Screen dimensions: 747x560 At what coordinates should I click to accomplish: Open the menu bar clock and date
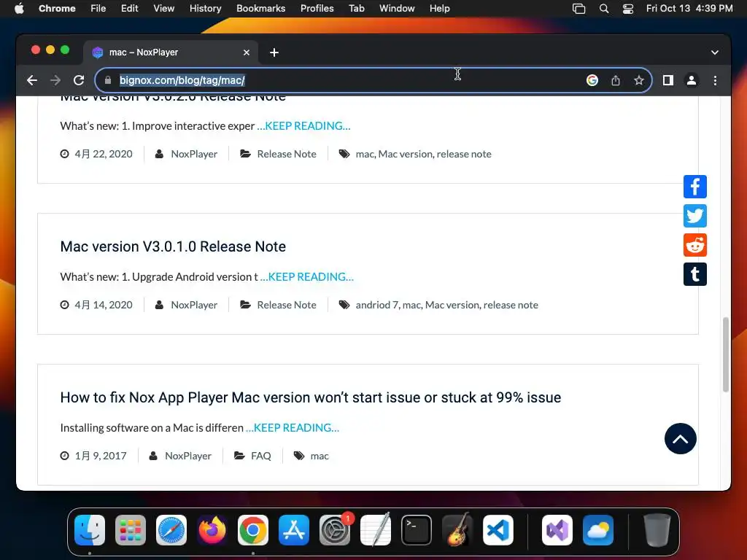[689, 9]
